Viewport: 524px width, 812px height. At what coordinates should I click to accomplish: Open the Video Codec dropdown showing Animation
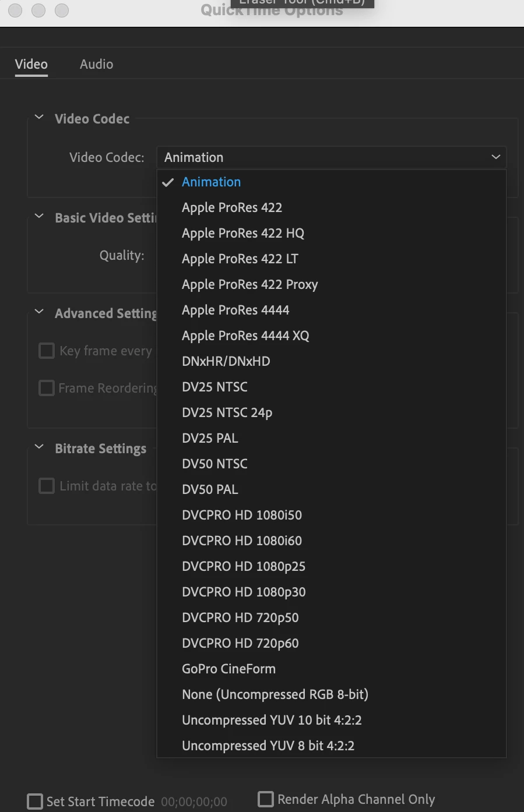pyautogui.click(x=331, y=157)
